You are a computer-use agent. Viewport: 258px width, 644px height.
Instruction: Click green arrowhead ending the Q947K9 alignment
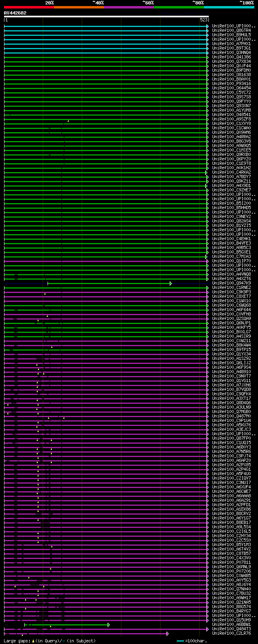(171, 283)
